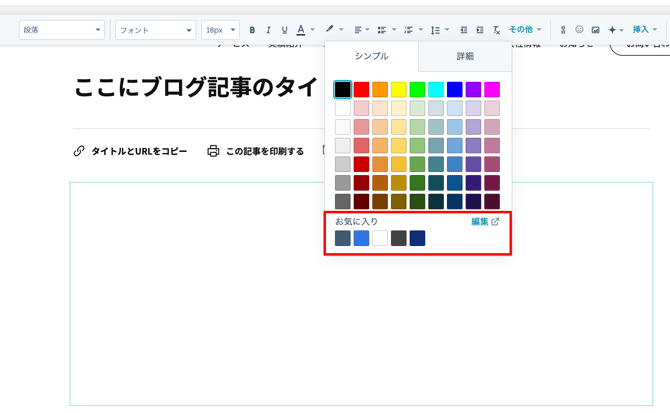This screenshot has width=670, height=413.
Task: Click the printer icon
Action: pyautogui.click(x=213, y=151)
